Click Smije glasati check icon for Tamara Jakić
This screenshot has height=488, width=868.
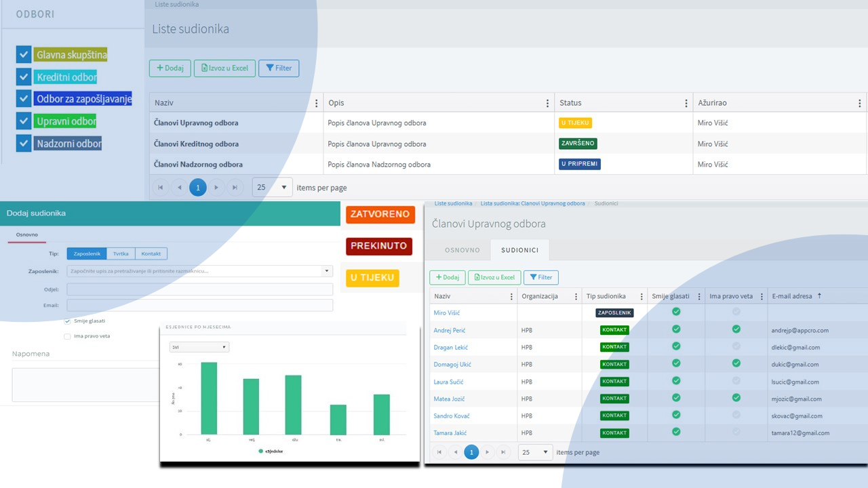pos(676,432)
